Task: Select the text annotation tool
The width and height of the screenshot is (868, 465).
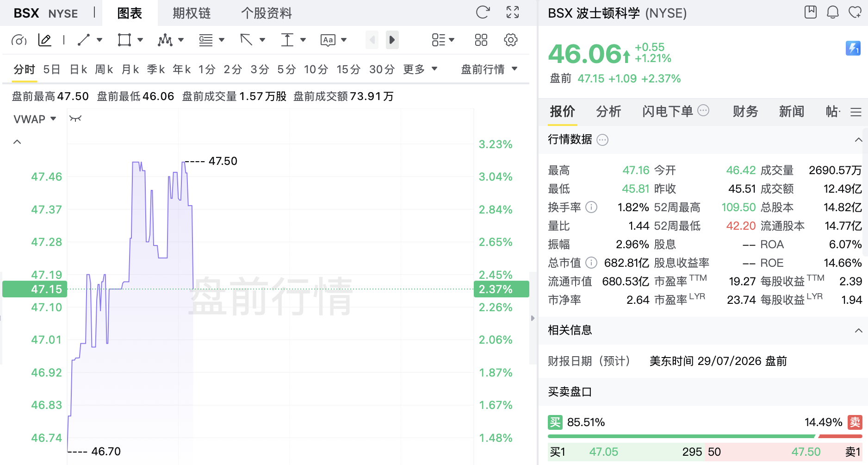Action: click(328, 40)
